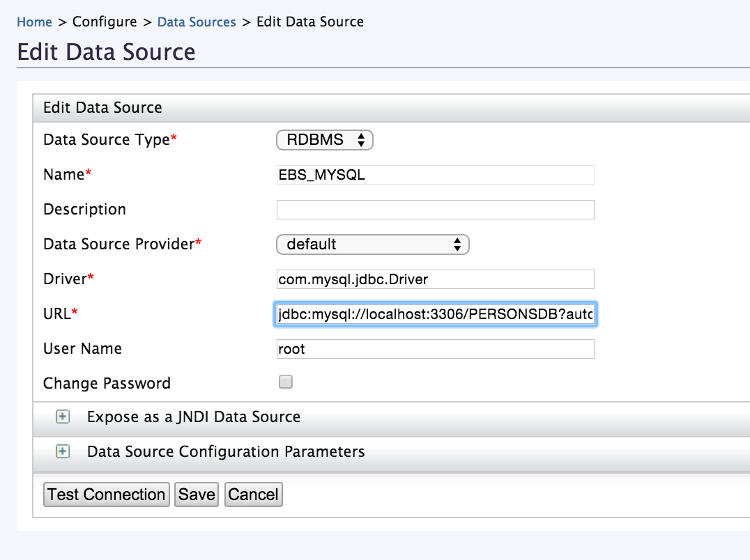750x560 pixels.
Task: Click the User Name field containing root
Action: point(434,348)
